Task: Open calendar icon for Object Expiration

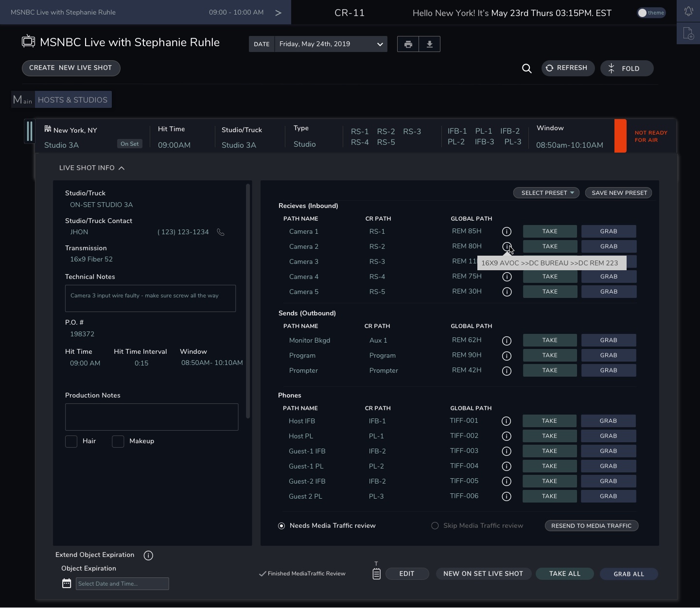Action: coord(67,583)
